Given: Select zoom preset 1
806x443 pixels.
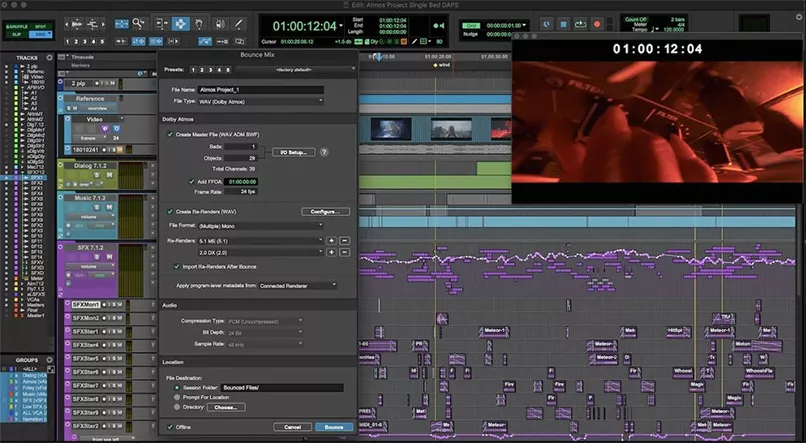Looking at the screenshot, I should pyautogui.click(x=67, y=41).
